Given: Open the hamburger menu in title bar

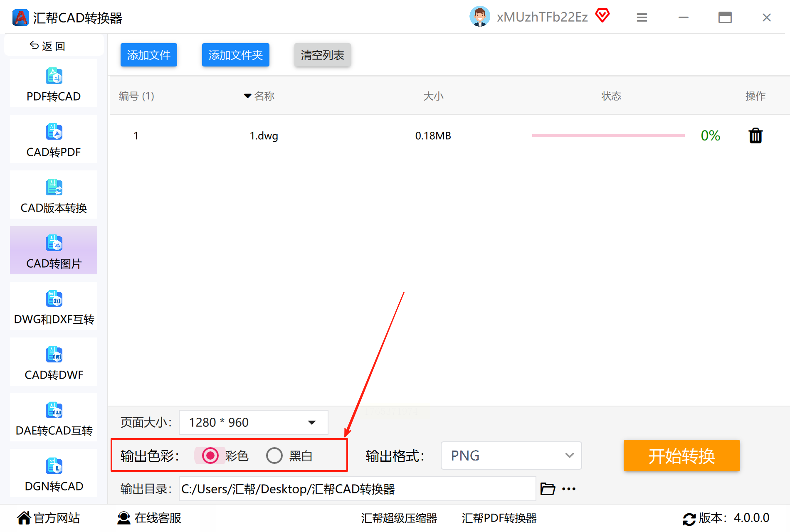Looking at the screenshot, I should [x=642, y=17].
